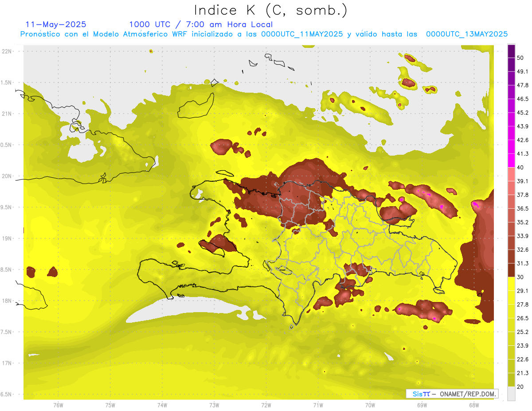Click the truncated "9.5N" latitude label
Screen dimensions: 532x411
pos(6,207)
